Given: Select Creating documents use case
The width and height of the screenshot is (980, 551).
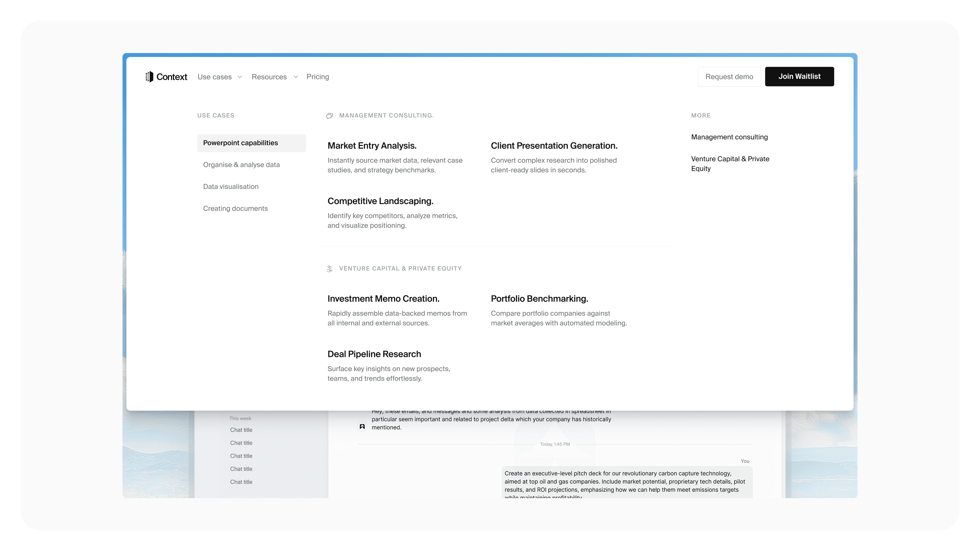Looking at the screenshot, I should (235, 208).
